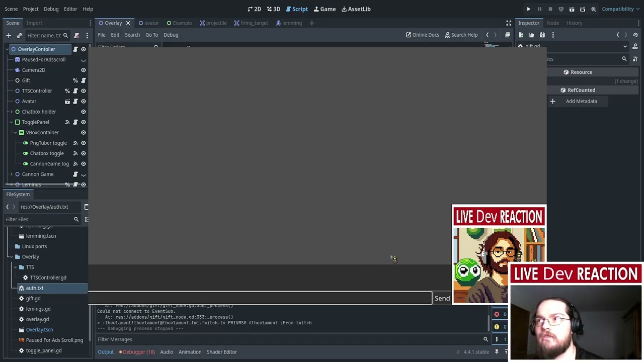The height and width of the screenshot is (362, 644).
Task: Add a new child node
Action: (x=9, y=35)
